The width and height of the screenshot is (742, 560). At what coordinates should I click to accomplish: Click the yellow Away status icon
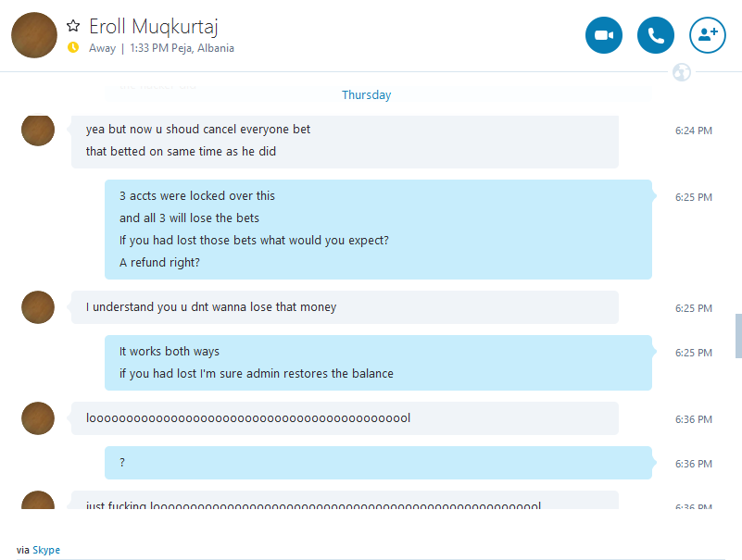[x=73, y=47]
